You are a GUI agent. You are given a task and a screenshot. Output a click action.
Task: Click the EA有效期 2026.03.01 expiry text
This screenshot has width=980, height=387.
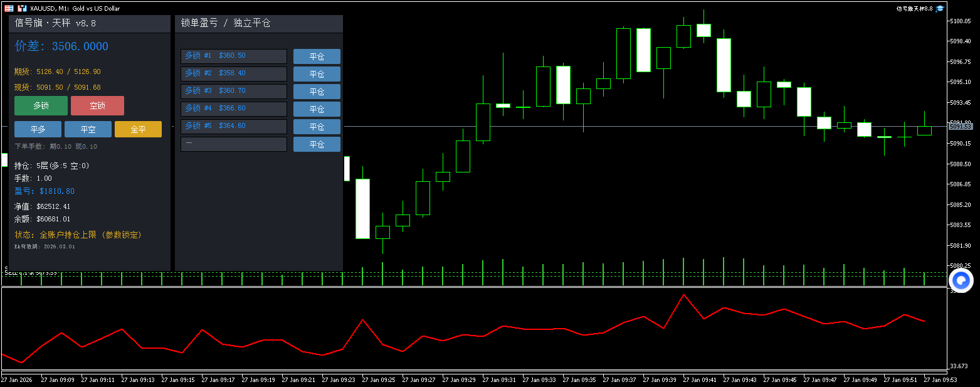tap(45, 247)
